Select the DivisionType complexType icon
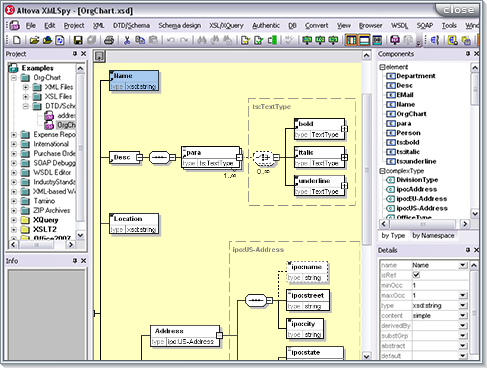Viewport: 487px width, 368px height. coord(390,180)
